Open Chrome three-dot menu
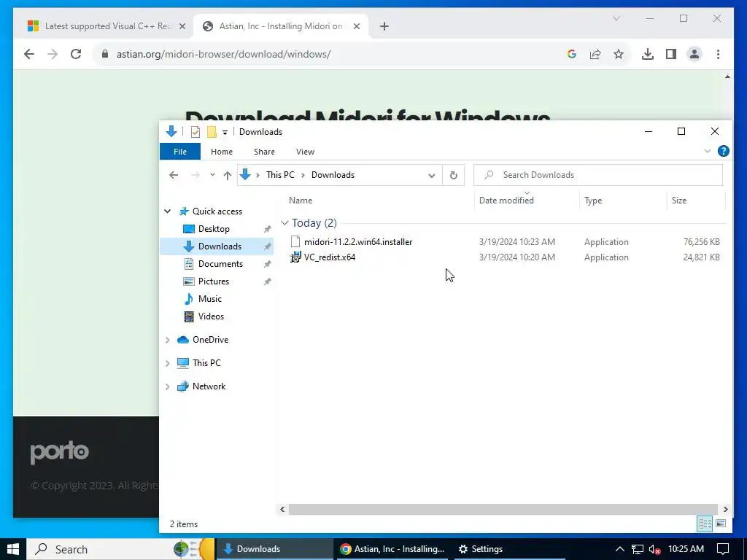 [x=718, y=54]
